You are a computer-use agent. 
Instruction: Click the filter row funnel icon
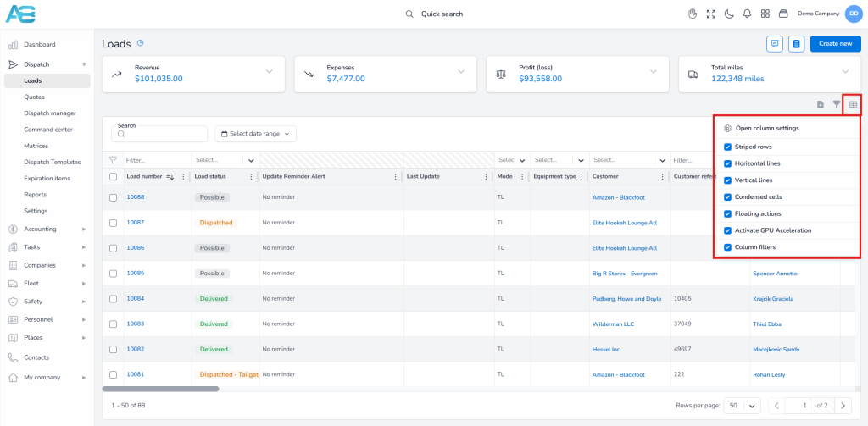pos(113,160)
